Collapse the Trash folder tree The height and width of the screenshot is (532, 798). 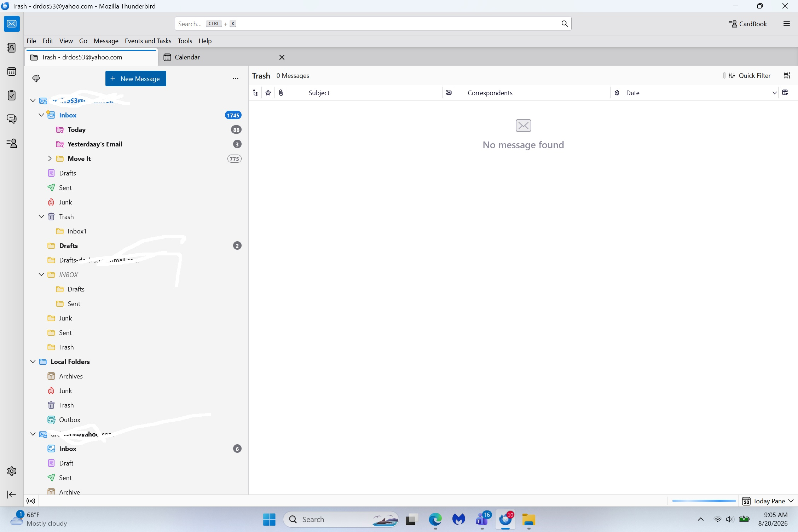tap(41, 216)
